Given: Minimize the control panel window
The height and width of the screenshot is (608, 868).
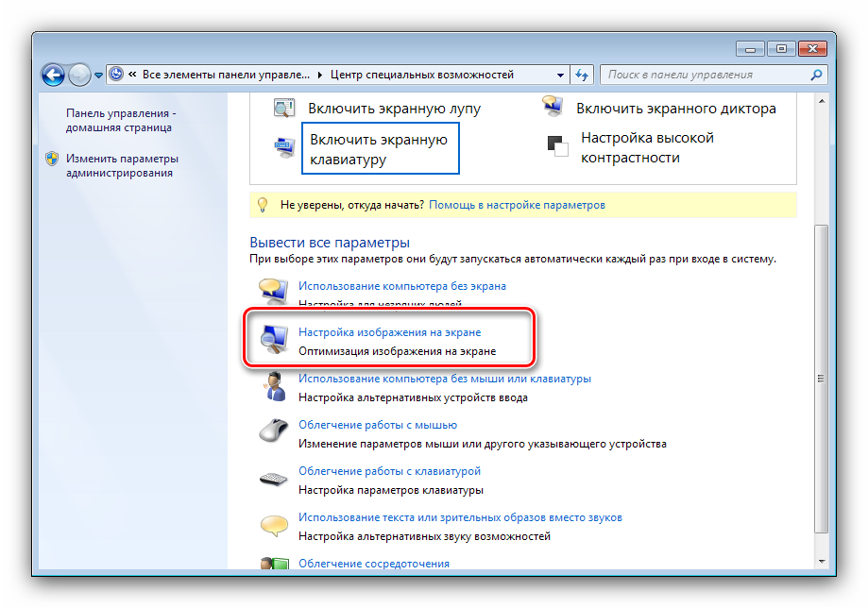Looking at the screenshot, I should click(750, 49).
